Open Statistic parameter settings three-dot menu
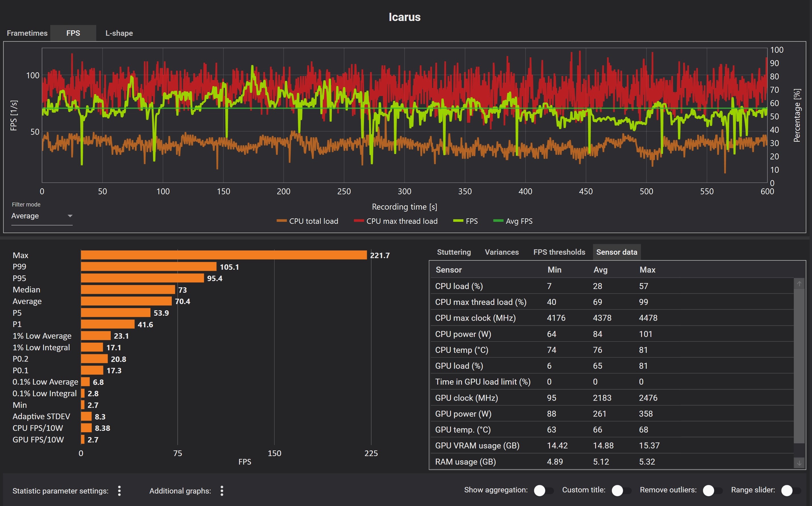812x506 pixels. (119, 491)
